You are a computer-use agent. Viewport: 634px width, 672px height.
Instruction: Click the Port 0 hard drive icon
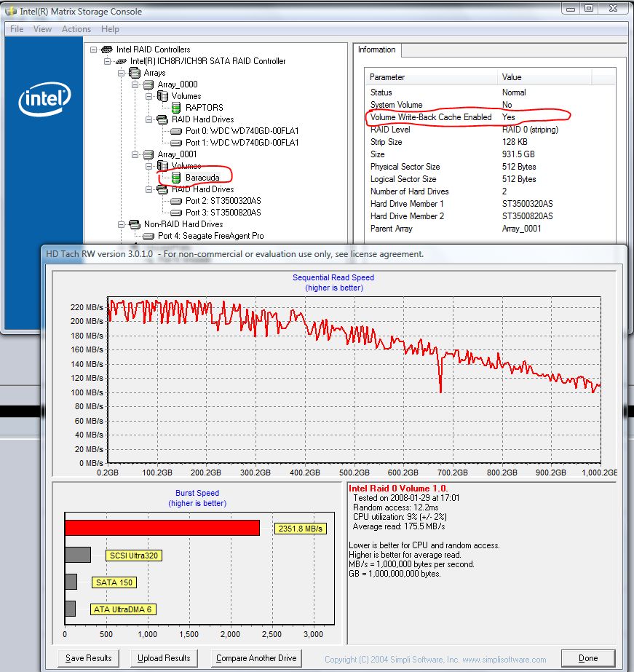click(x=176, y=131)
